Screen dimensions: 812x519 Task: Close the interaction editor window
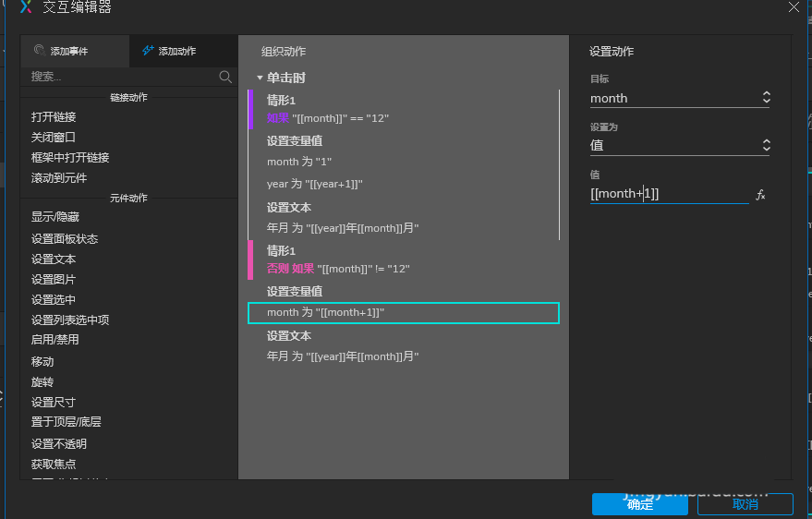coord(794,6)
